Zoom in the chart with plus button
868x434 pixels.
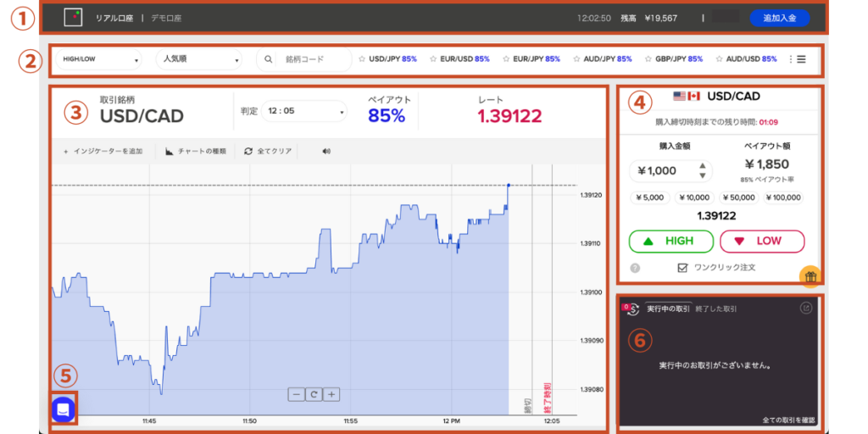(331, 394)
